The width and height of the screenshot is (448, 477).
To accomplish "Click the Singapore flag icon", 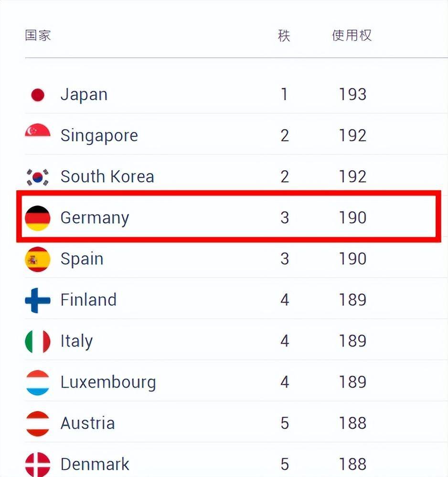I will click(x=38, y=133).
